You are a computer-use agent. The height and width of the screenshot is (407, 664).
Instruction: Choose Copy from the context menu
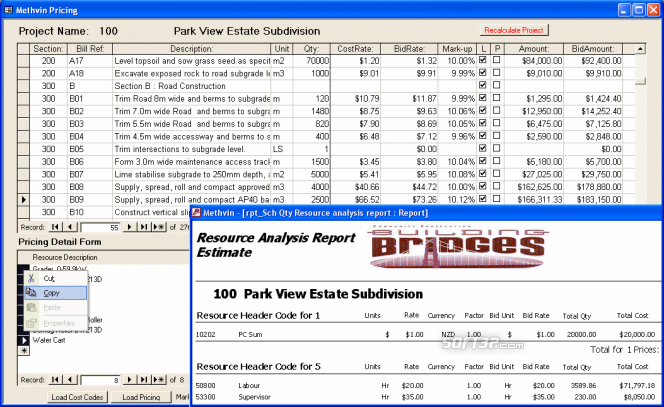pos(56,293)
